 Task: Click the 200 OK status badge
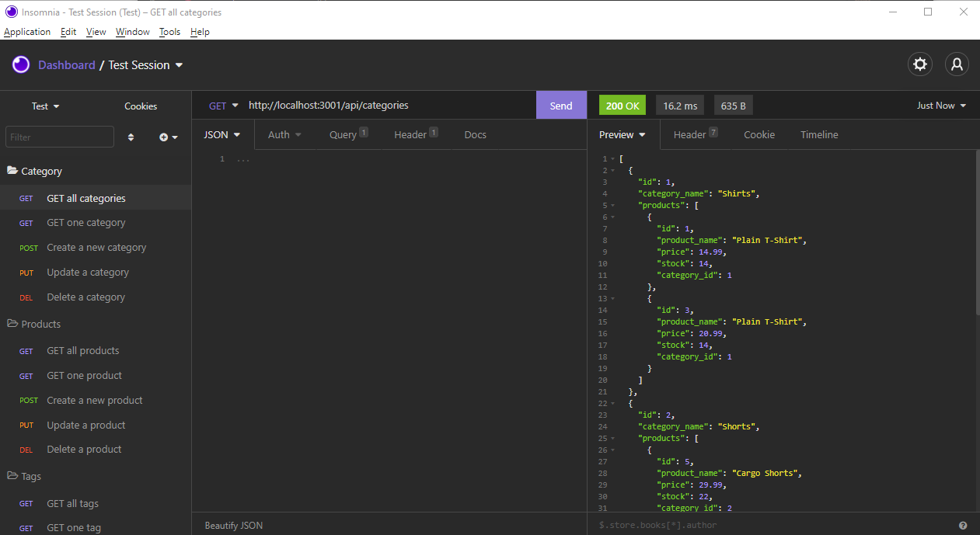[x=623, y=106]
